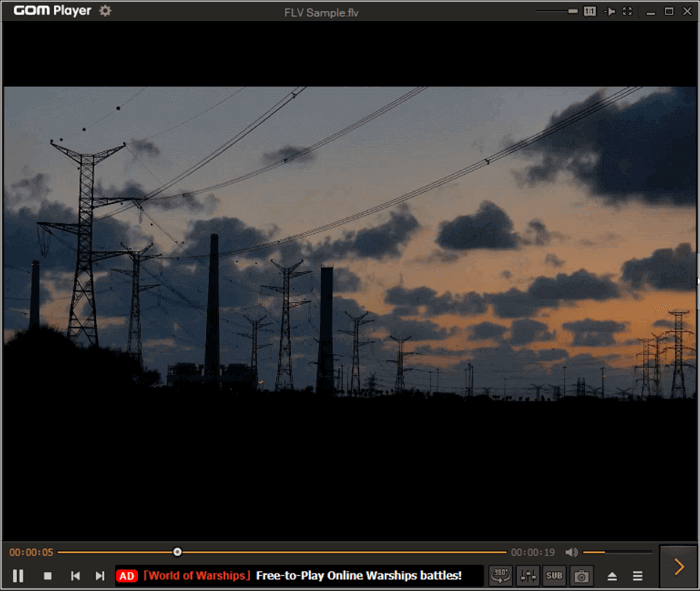Open settings via gear icon next to GOM Player
Viewport: 700px width, 591px height.
(105, 11)
